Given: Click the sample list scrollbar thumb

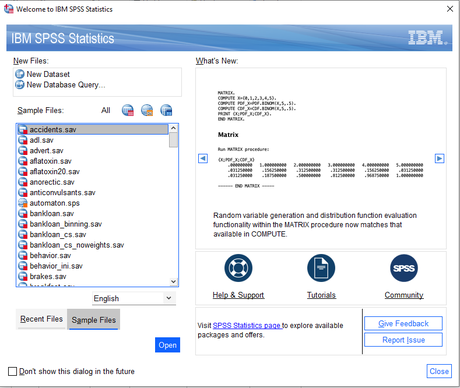Looking at the screenshot, I should (x=173, y=140).
